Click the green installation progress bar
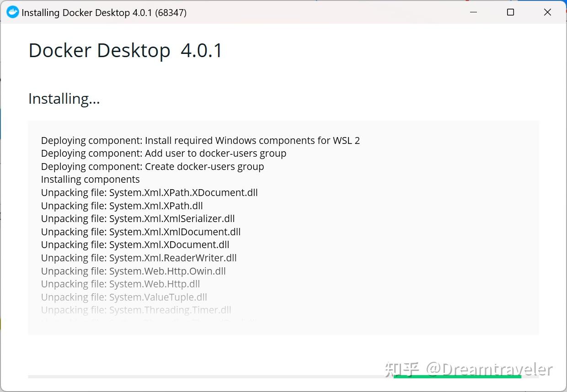 point(457,376)
